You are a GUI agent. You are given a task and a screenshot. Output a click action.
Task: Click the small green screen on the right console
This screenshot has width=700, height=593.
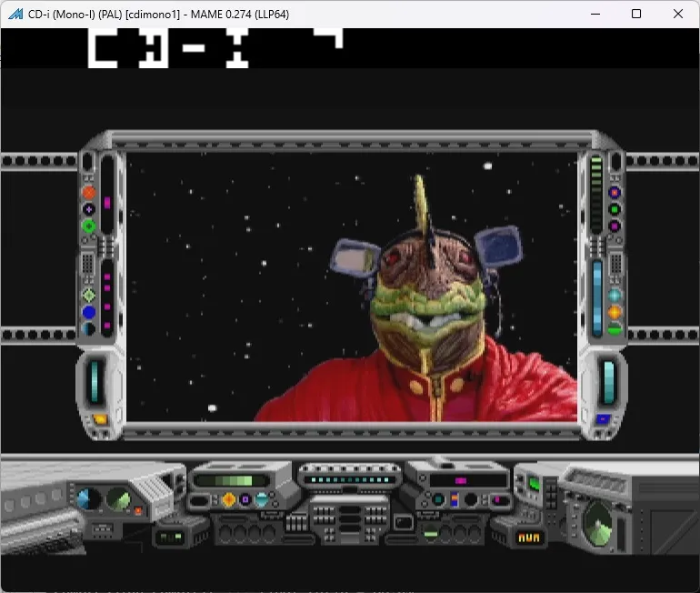[534, 484]
